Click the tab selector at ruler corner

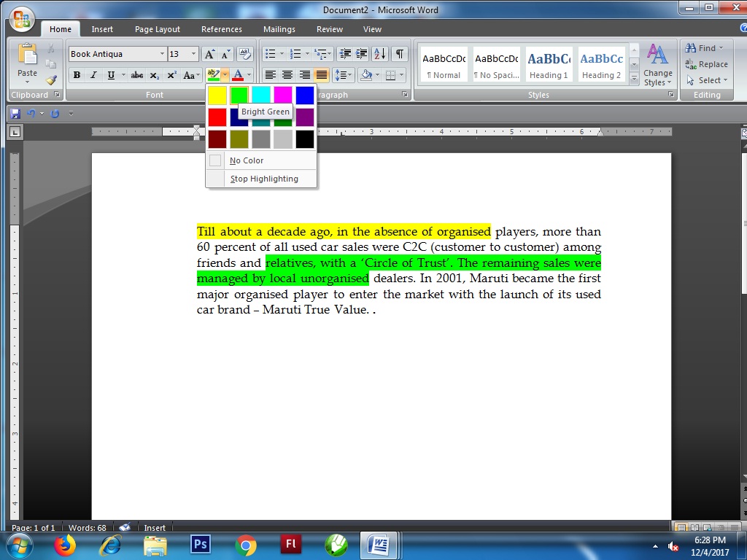[15, 132]
